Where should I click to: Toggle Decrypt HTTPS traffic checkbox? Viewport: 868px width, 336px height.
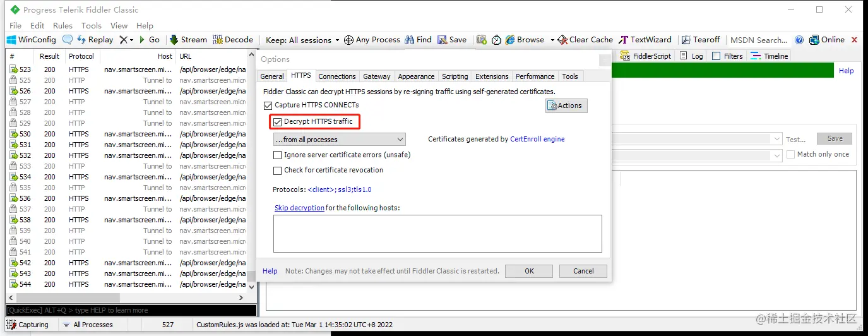(277, 121)
